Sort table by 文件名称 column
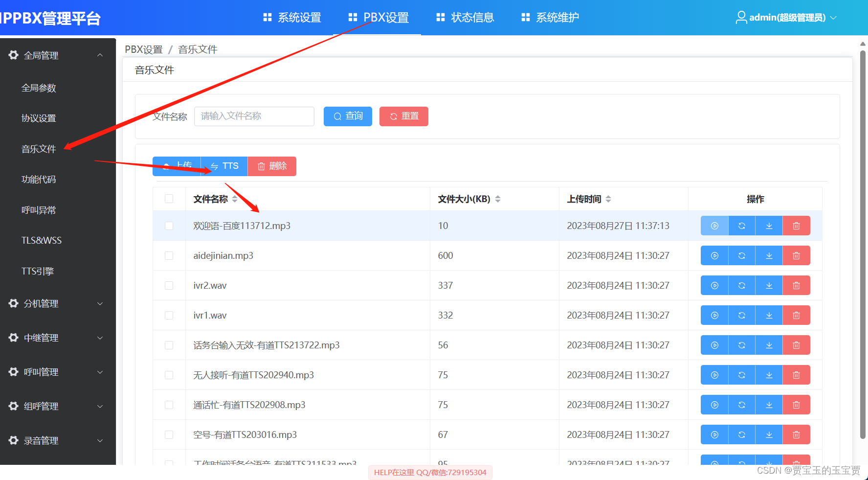The width and height of the screenshot is (868, 480). tap(235, 199)
